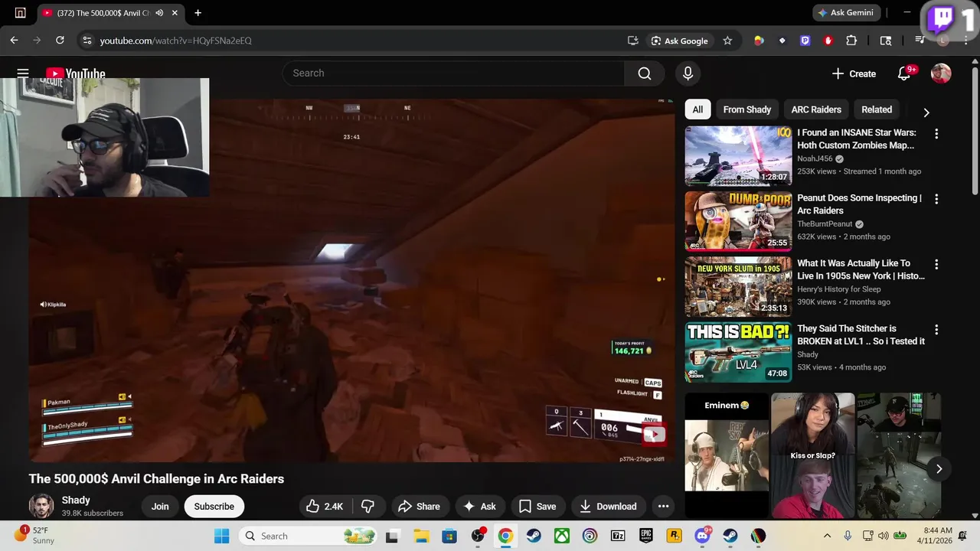
Task: Go to the YouTube home logo
Action: click(75, 73)
